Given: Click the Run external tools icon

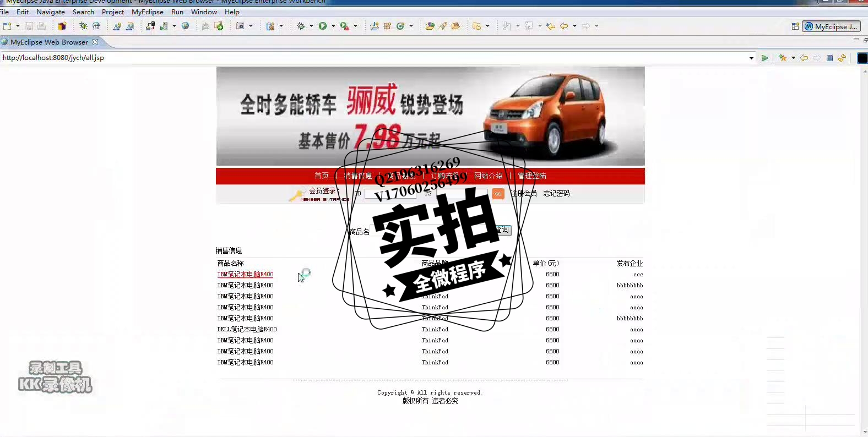Looking at the screenshot, I should coord(344,26).
